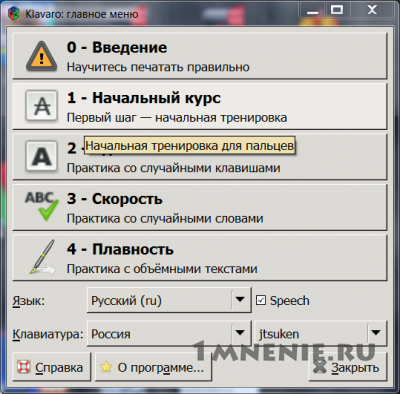Image resolution: width=400 pixels, height=394 pixels.
Task: Open the Россия keyboard country combo box
Action: (x=169, y=333)
